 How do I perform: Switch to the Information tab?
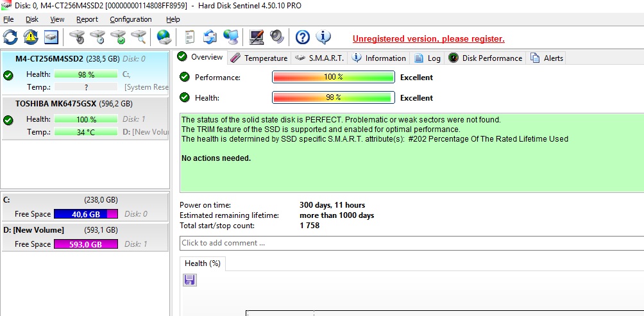tap(379, 58)
